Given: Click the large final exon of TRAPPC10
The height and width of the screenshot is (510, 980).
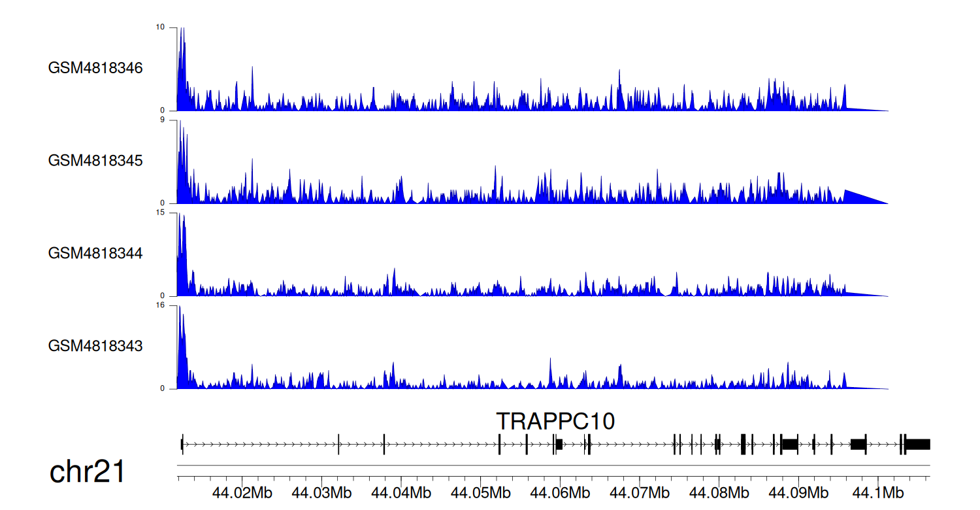Looking at the screenshot, I should click(917, 445).
